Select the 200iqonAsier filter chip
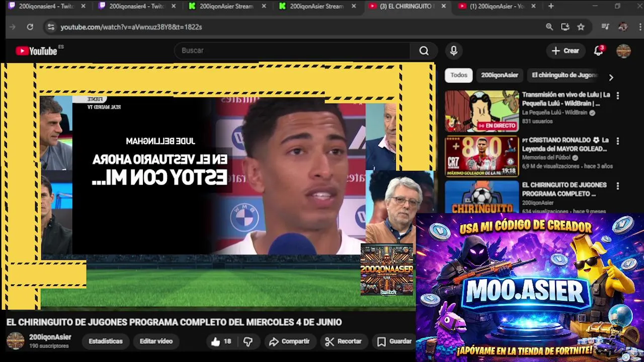This screenshot has height=362, width=644. (x=499, y=75)
